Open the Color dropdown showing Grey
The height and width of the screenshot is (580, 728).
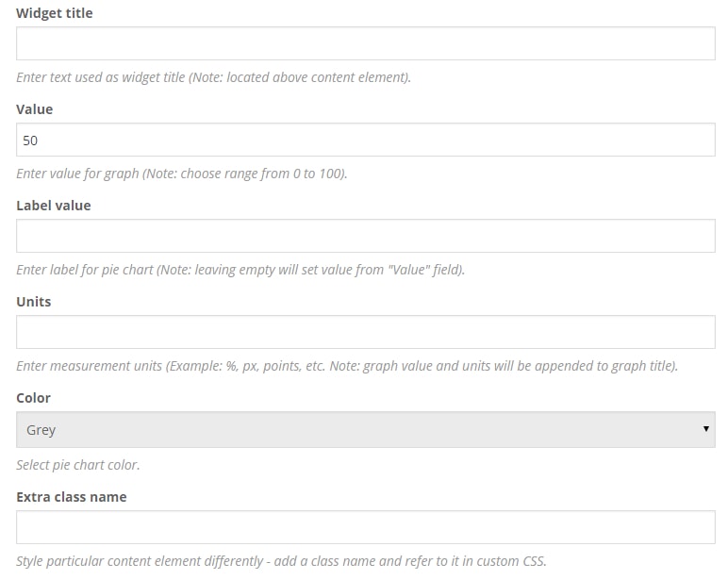(x=366, y=430)
